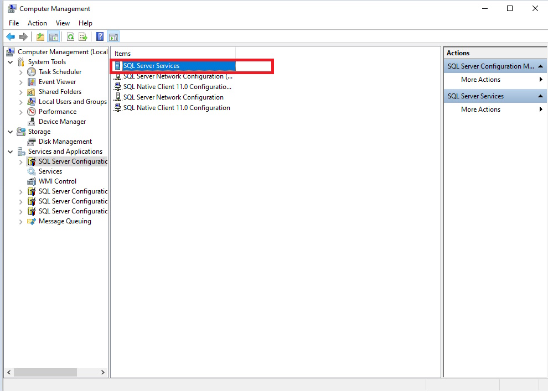
Task: Expand the highlighted SQL Server Configuration node
Action: pyautogui.click(x=20, y=162)
